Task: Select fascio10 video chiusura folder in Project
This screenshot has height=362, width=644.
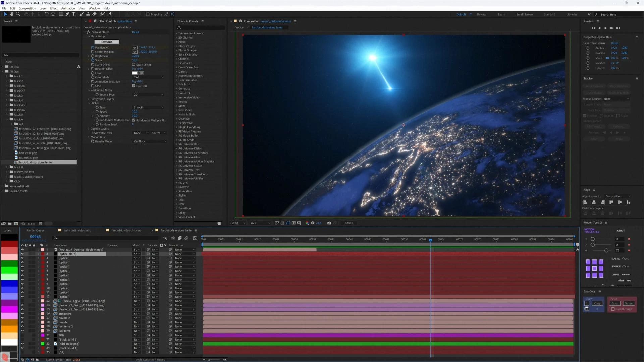Action: coord(28,177)
